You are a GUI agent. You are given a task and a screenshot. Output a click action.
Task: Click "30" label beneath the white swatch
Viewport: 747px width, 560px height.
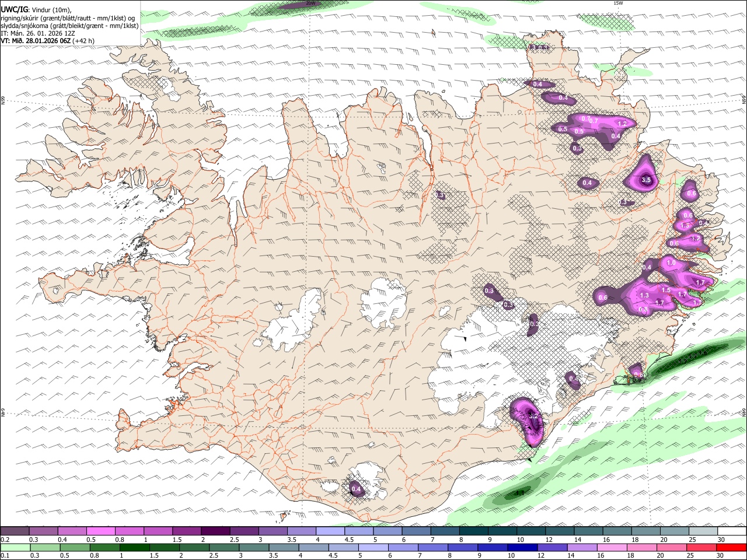point(721,540)
